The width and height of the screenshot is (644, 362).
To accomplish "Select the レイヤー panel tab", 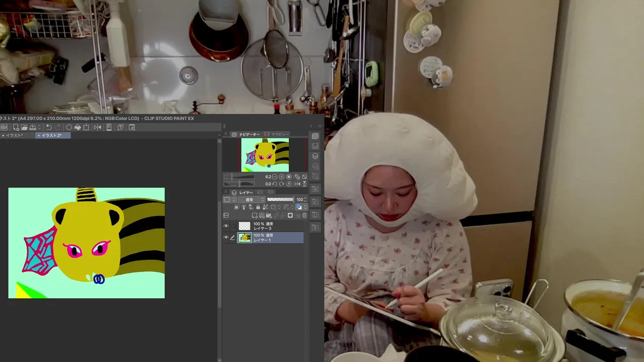I will click(x=242, y=193).
